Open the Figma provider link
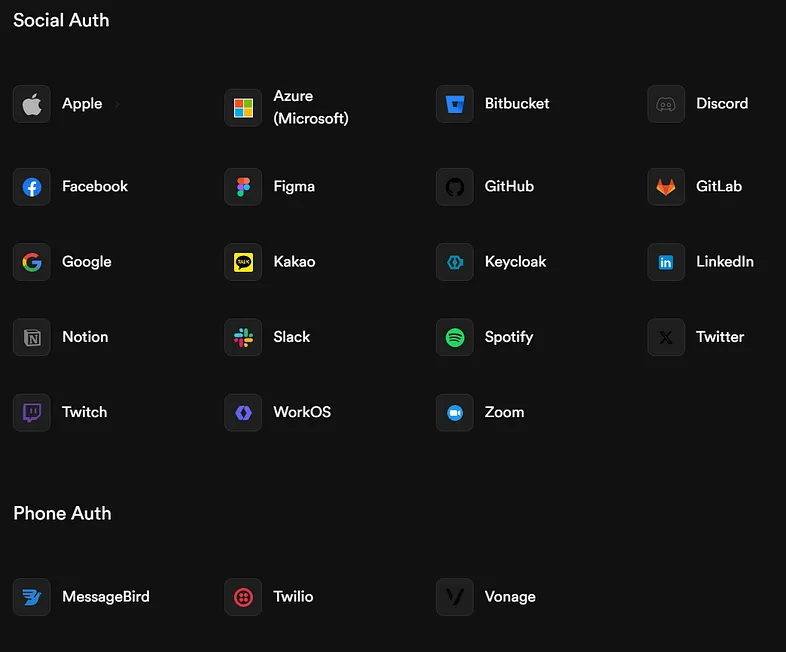The width and height of the screenshot is (786, 652). 294,187
